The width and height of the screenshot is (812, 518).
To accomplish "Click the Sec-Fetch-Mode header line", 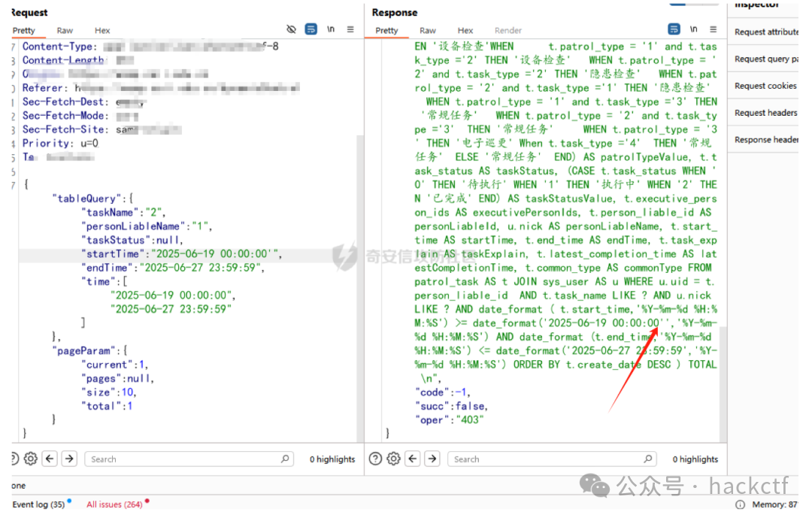I will click(x=80, y=116).
